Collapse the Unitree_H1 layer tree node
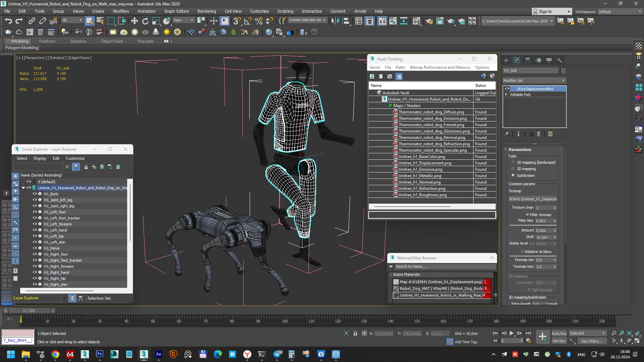The width and height of the screenshot is (644, 362). [x=23, y=188]
